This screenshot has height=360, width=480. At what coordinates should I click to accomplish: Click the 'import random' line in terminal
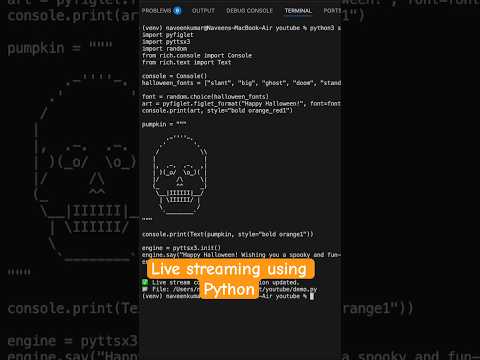[164, 49]
